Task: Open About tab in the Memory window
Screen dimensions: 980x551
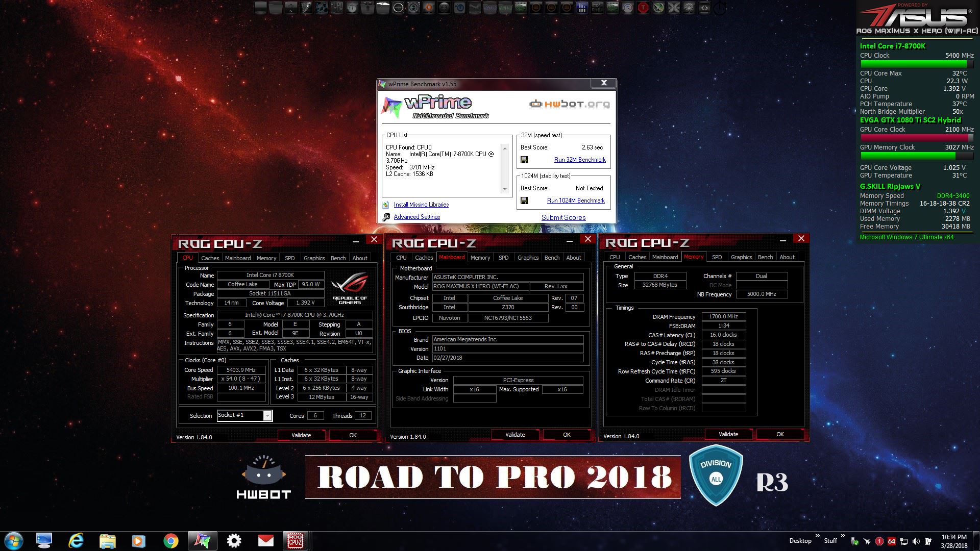Action: [787, 257]
